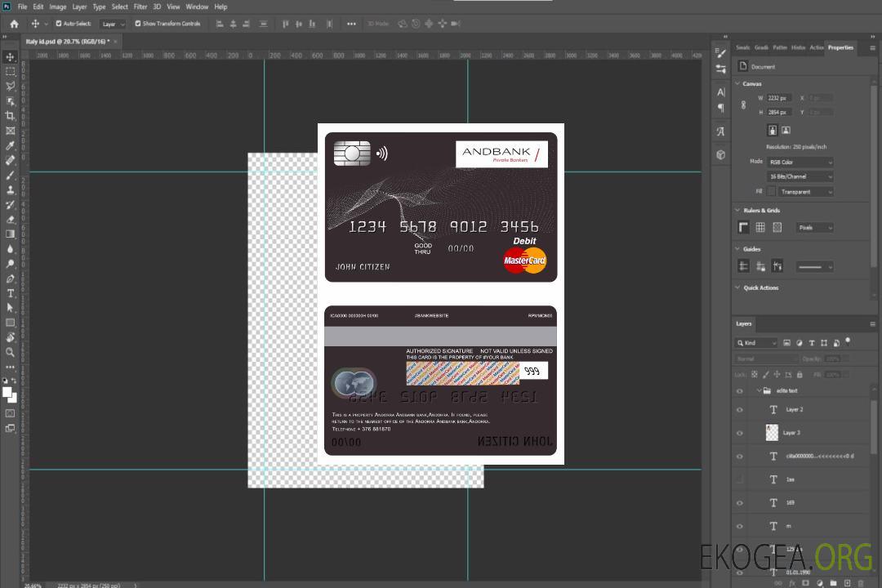Select the Horizontal Type tool
Image resolution: width=882 pixels, height=588 pixels.
tap(10, 293)
